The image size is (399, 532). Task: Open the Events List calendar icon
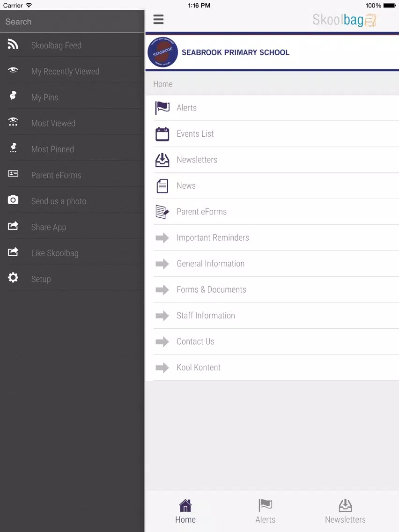(x=162, y=134)
